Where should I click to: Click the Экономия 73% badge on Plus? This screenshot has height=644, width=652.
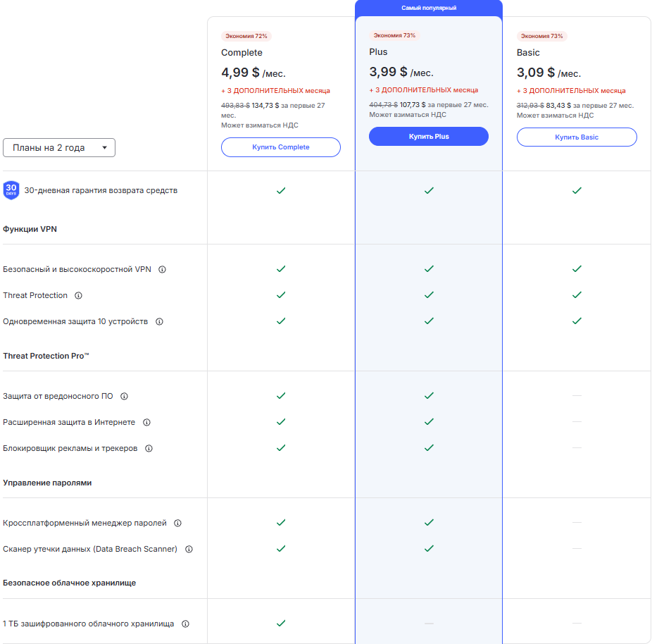(x=394, y=35)
